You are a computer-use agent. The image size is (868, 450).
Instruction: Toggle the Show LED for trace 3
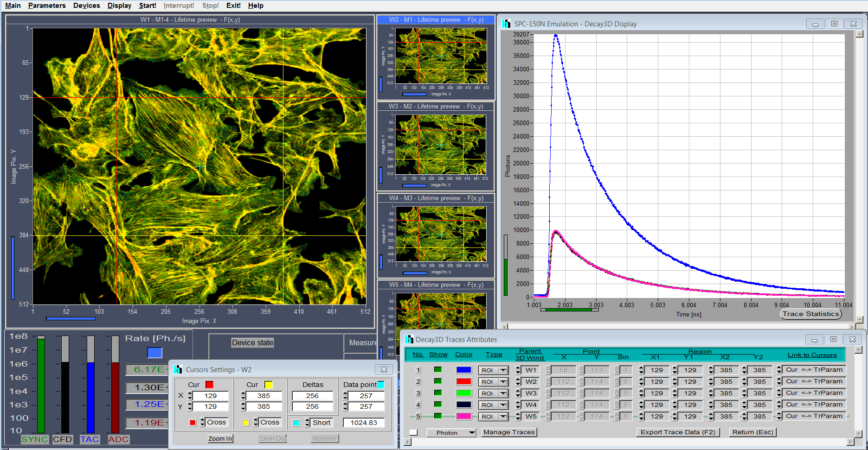(437, 393)
